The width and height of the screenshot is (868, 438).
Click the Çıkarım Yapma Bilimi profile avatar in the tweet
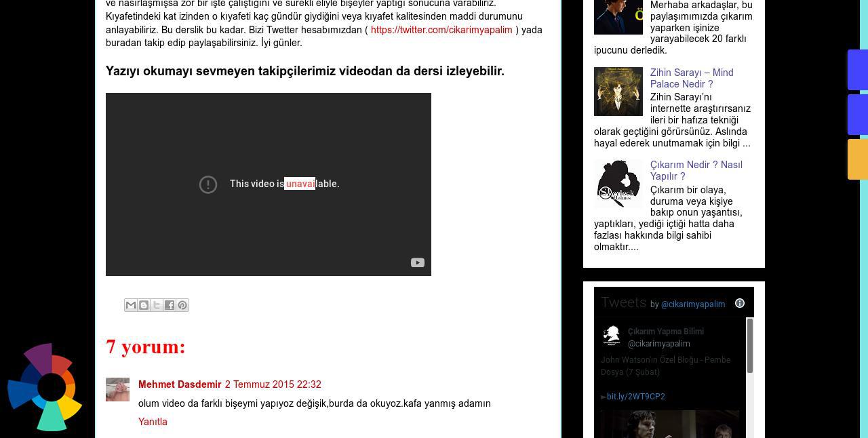[612, 336]
